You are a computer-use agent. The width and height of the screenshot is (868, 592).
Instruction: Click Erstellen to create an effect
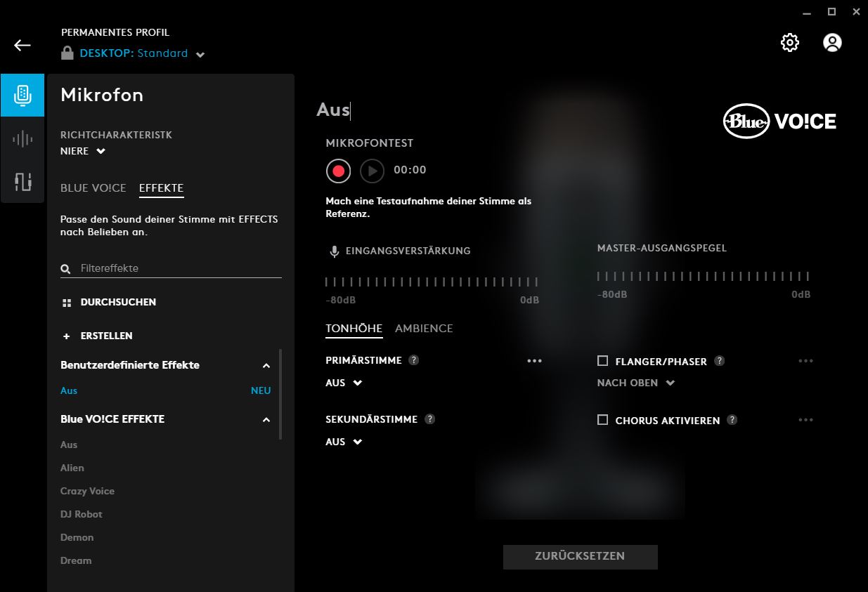coord(106,336)
